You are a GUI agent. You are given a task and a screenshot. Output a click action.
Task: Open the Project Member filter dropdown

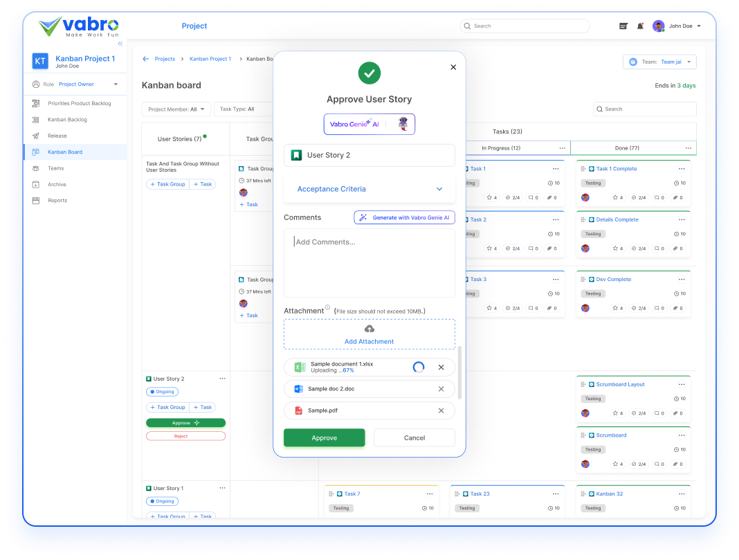point(176,109)
